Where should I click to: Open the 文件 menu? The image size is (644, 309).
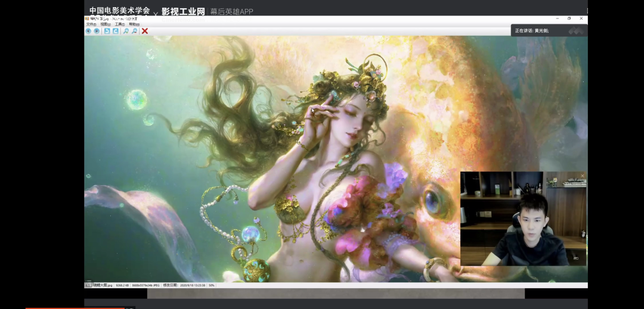pos(91,24)
